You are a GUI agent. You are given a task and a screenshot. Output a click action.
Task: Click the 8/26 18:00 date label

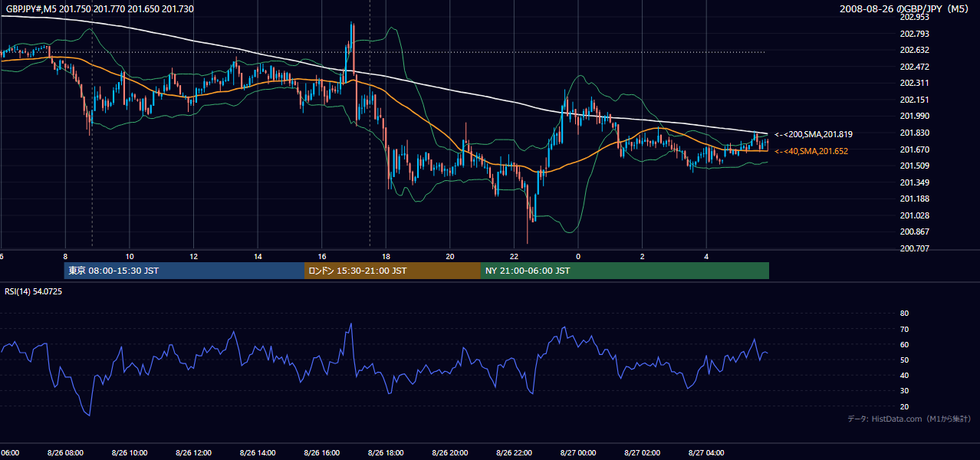(386, 452)
